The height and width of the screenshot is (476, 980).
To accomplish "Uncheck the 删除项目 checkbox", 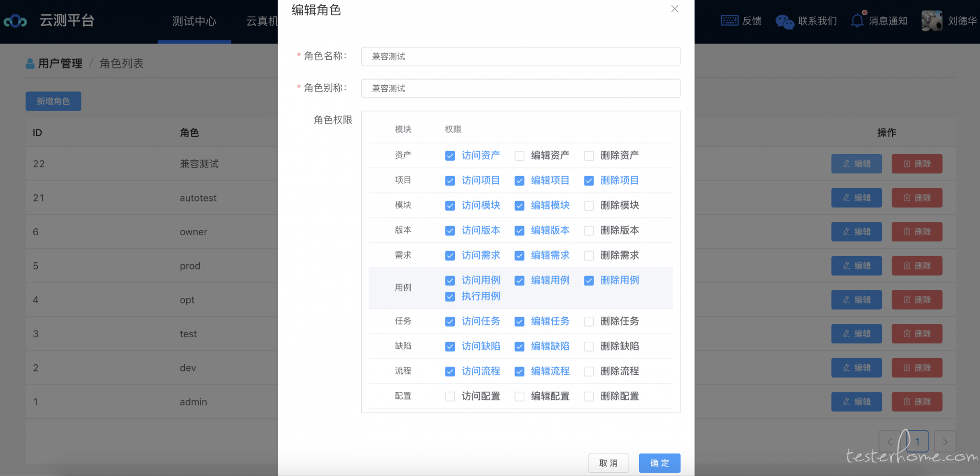I will pyautogui.click(x=589, y=181).
